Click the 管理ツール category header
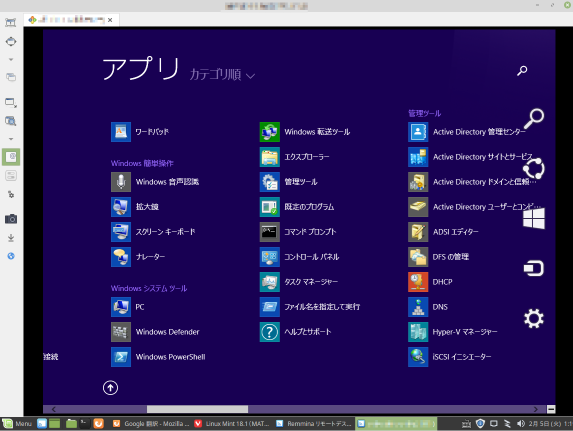This screenshot has height=431, width=573. click(x=424, y=113)
